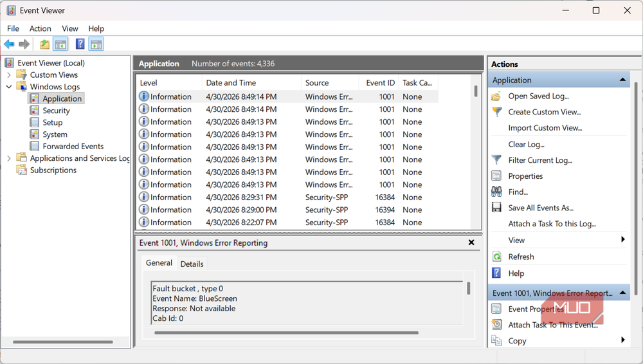Viewport: 643px width, 364px height.
Task: Click the Windows Logs folder icon
Action: (21, 87)
